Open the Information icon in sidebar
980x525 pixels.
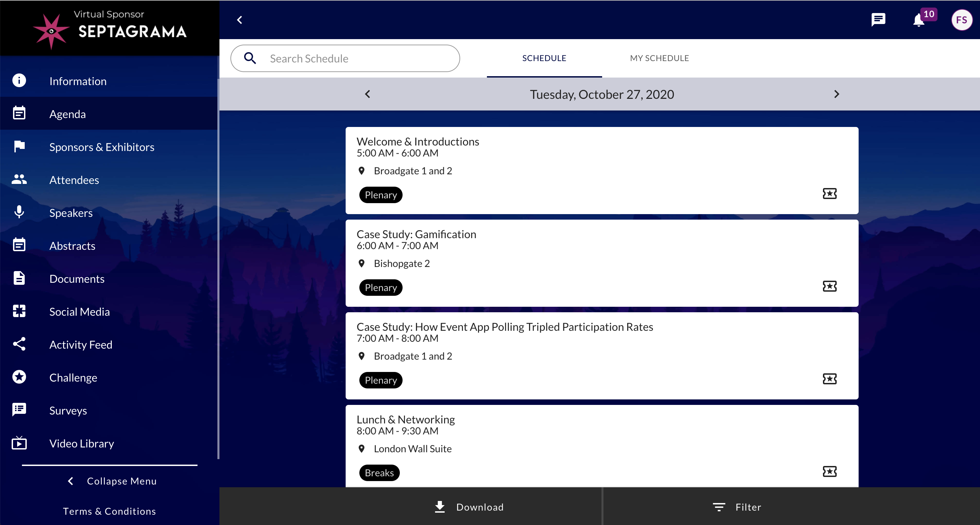(x=19, y=80)
